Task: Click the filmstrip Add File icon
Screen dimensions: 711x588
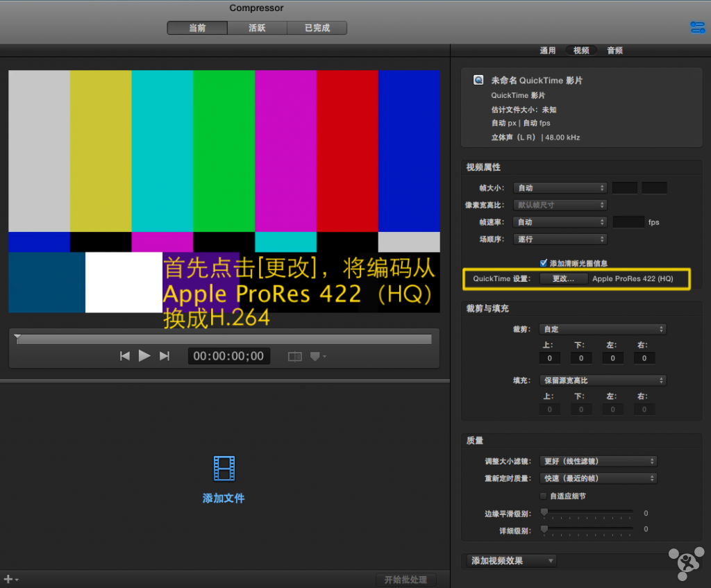Action: 224,469
